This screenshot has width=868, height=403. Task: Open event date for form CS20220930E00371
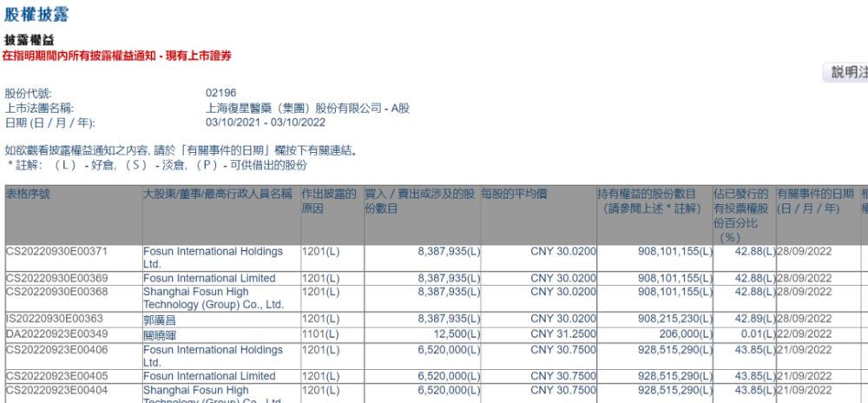point(805,252)
